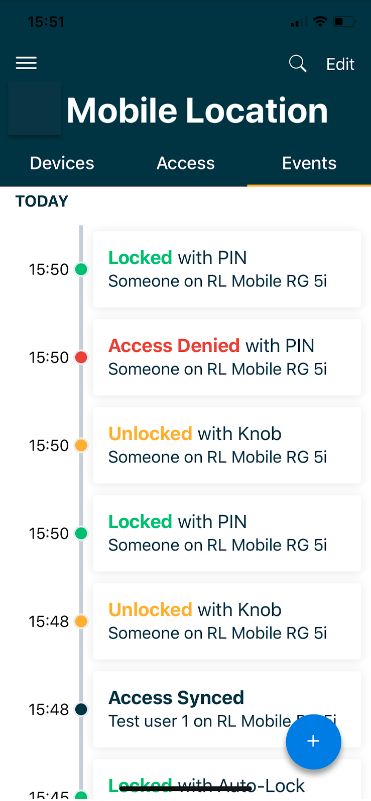Tap the Edit button
Screen dimensions: 371x801
pos(340,64)
